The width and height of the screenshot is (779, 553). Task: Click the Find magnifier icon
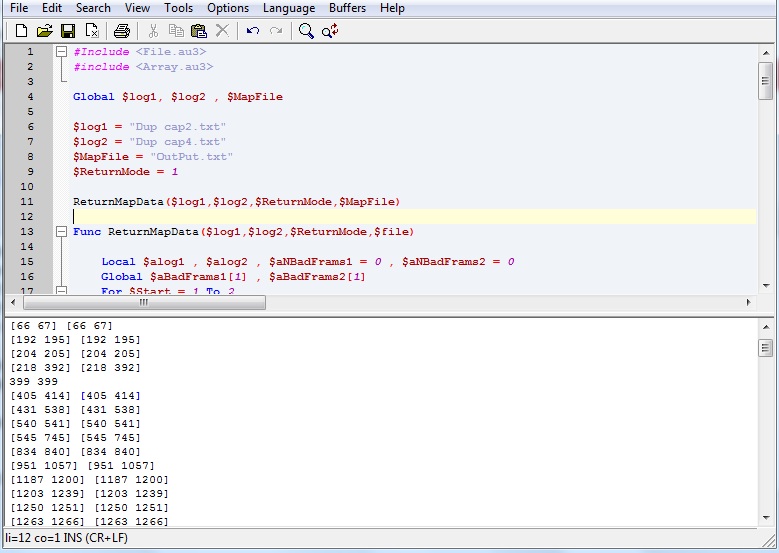coord(306,31)
